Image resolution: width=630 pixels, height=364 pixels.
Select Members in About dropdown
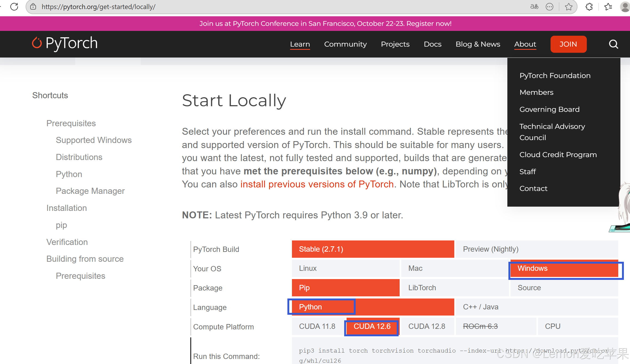536,92
